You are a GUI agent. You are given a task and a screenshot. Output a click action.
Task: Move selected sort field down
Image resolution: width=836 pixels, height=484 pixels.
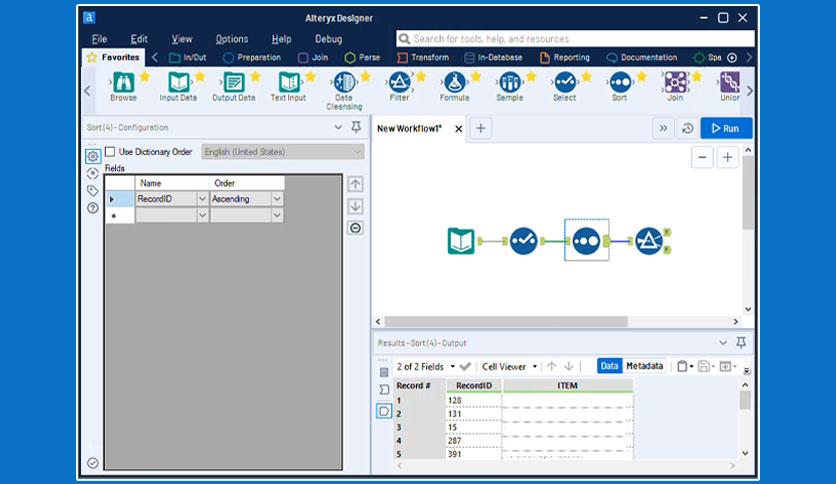point(355,206)
